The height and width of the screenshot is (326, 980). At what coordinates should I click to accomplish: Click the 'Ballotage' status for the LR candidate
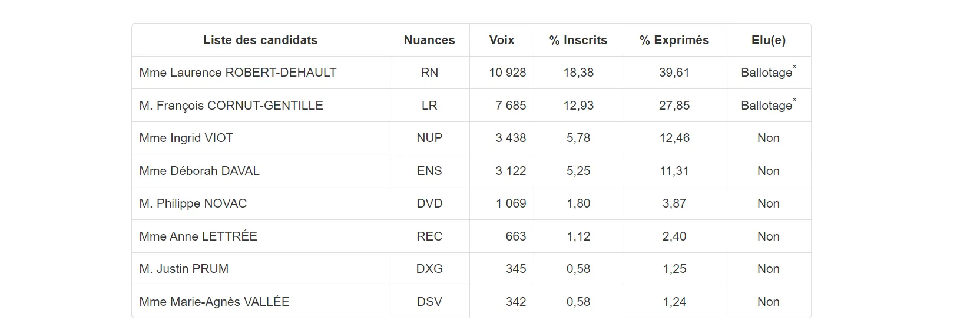coord(767,106)
